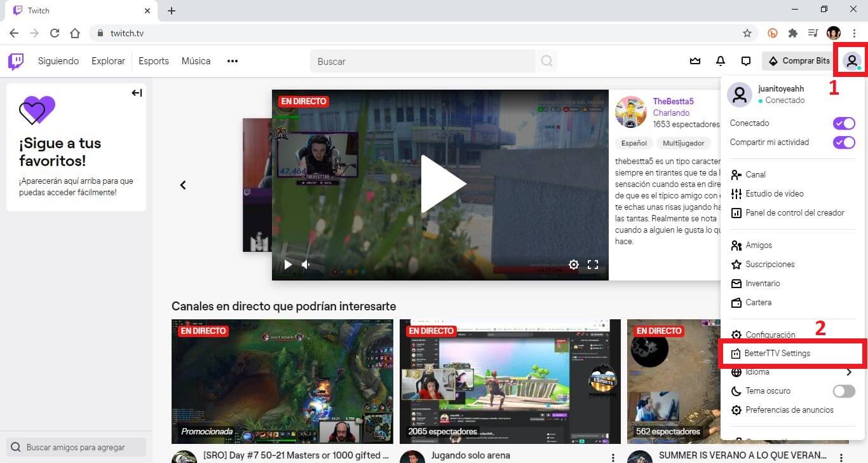Enter fullscreen on featured player
This screenshot has width=868, height=463.
tap(593, 265)
